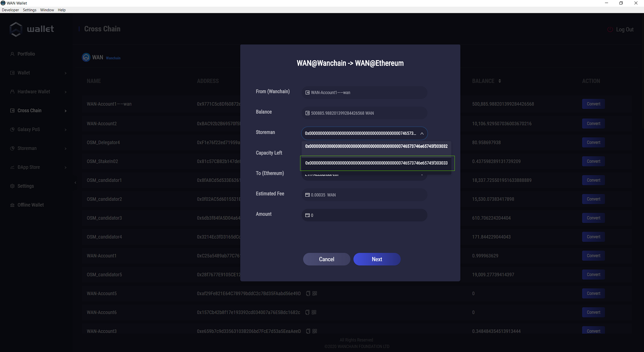Collapse sidebar with the small arrow handle

point(75,183)
